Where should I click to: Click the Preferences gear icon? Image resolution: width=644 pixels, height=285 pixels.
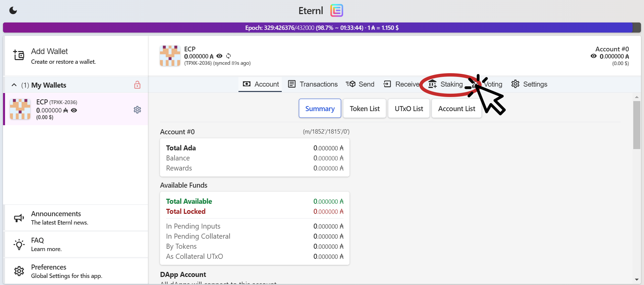tap(19, 271)
